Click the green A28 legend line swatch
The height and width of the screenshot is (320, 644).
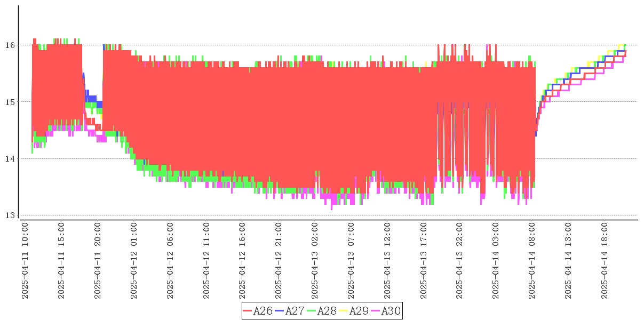click(312, 311)
